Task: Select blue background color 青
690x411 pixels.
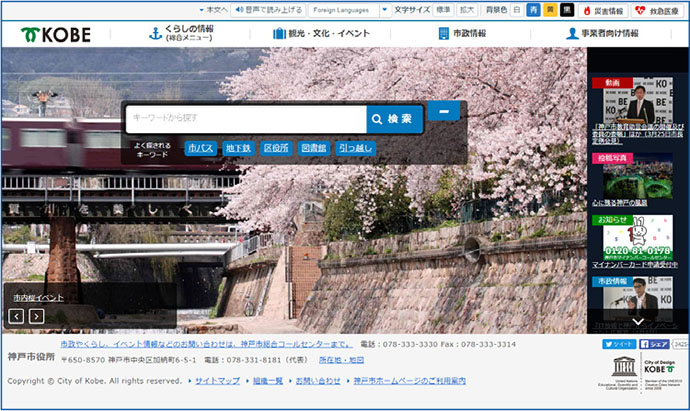Action: click(x=533, y=10)
